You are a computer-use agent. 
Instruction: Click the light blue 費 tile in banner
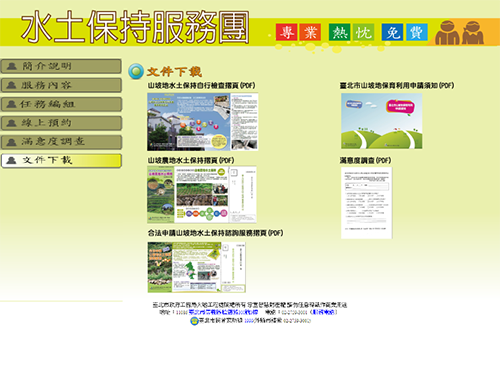click(x=417, y=32)
